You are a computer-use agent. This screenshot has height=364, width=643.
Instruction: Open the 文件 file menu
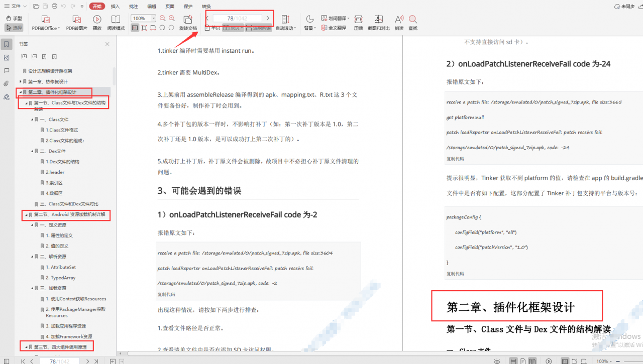(x=15, y=6)
